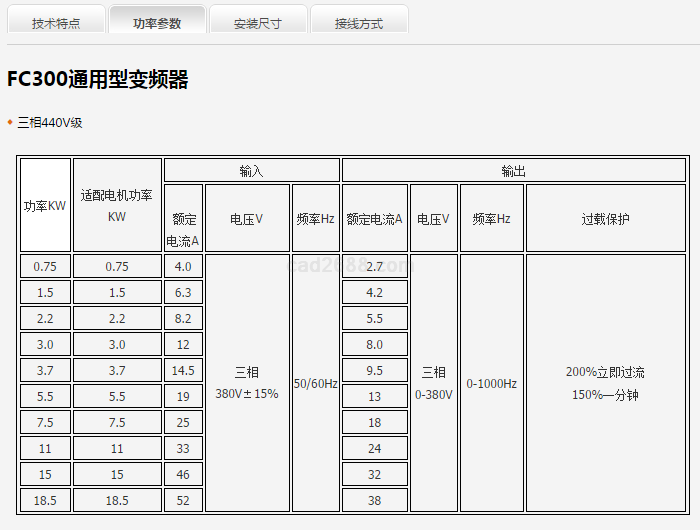
Task: Click the 功率KW column header
Action: [45, 205]
